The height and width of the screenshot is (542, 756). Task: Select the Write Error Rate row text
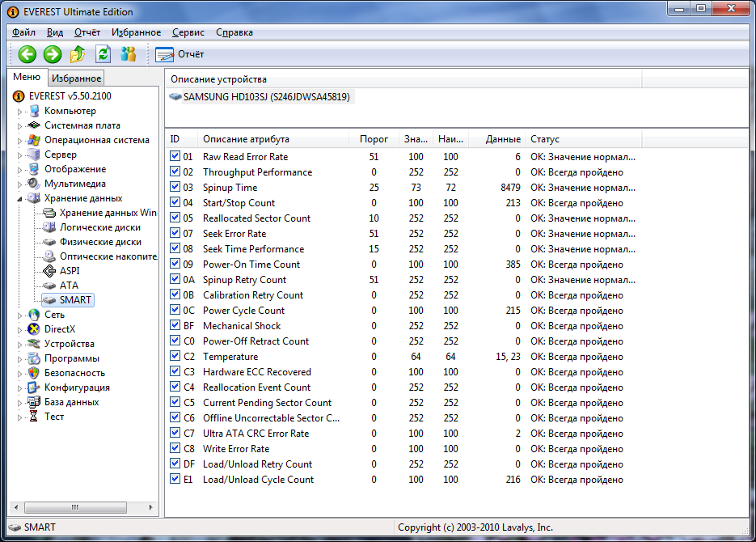point(236,448)
